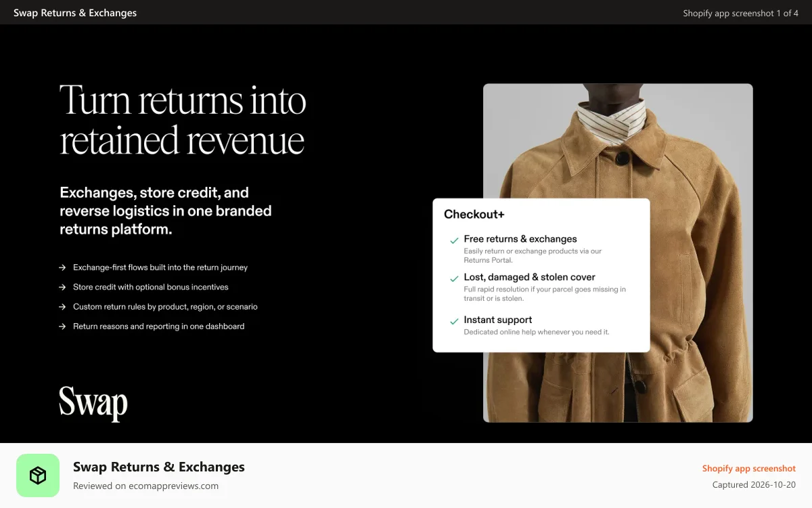The width and height of the screenshot is (812, 508).
Task: Click the checkmark beside Free returns & exchanges
Action: [454, 240]
